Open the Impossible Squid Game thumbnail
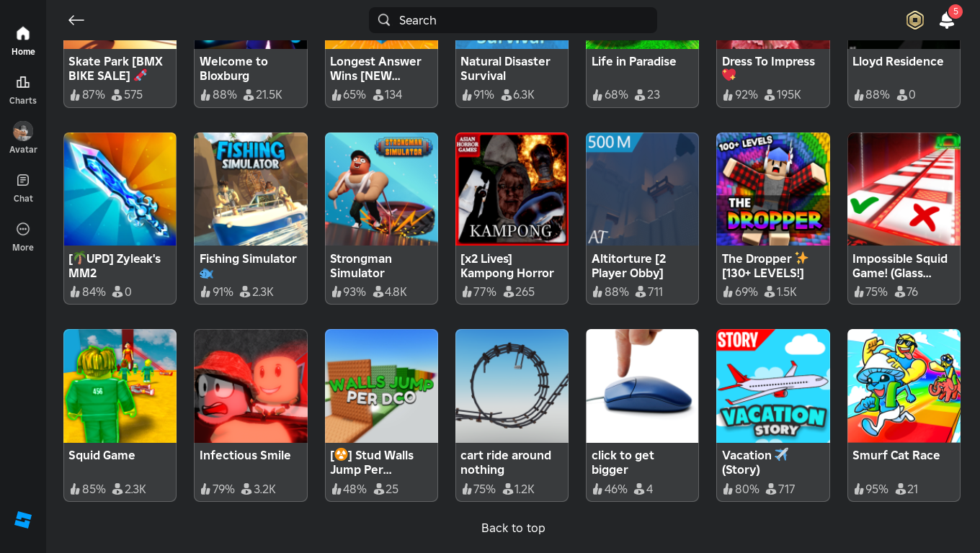Viewport: 980px width, 553px height. [x=904, y=189]
